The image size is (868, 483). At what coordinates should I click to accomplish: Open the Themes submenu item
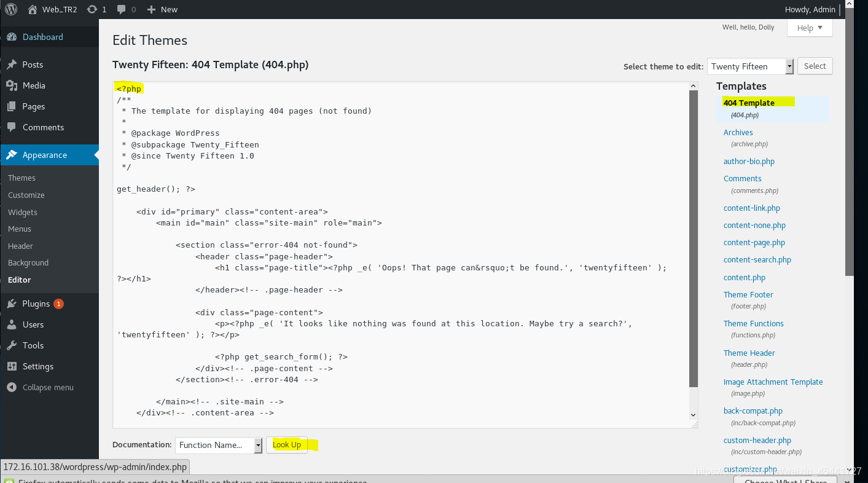pos(22,178)
